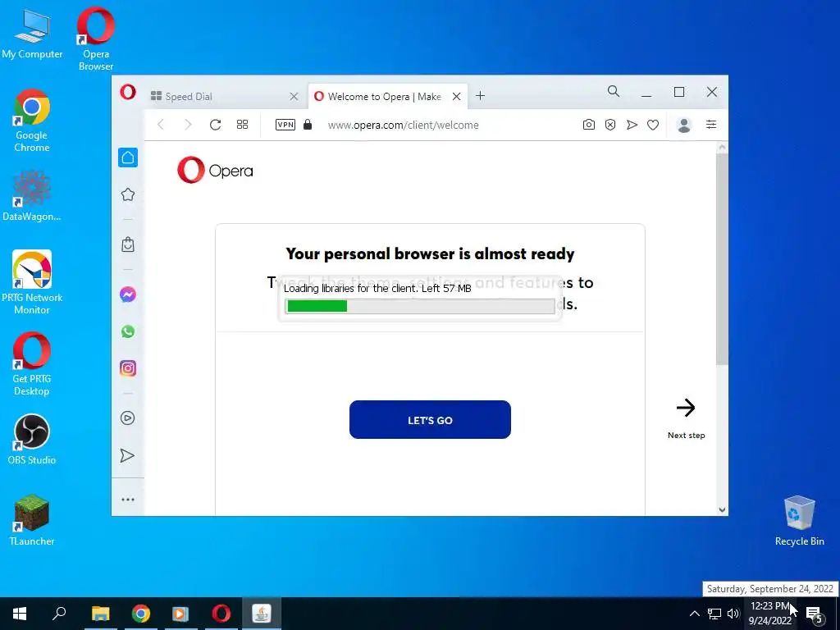Click the Opera logo on welcome page
Viewport: 840px width, 630px height.
click(x=216, y=171)
